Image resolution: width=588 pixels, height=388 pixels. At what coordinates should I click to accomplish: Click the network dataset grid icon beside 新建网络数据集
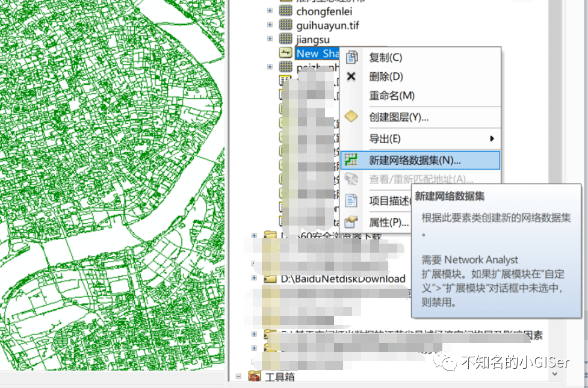352,160
